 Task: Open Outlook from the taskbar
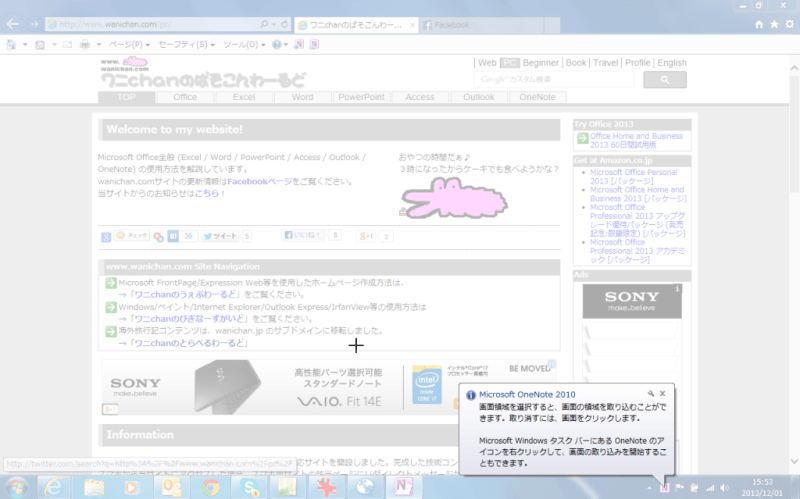[x=171, y=488]
